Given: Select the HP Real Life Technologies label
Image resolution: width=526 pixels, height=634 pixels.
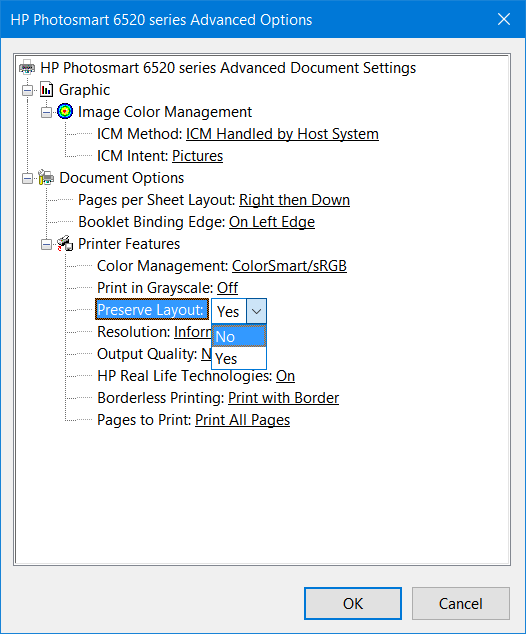Looking at the screenshot, I should point(184,376).
